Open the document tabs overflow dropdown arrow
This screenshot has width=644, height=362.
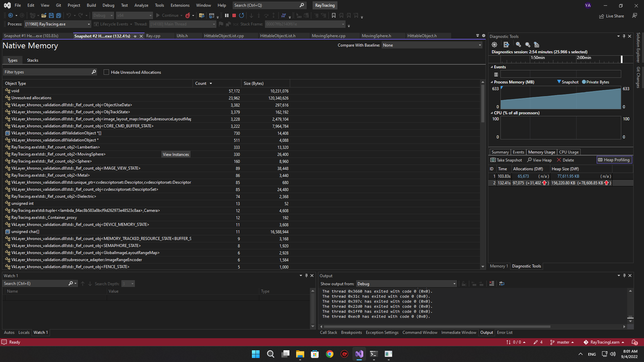point(478,36)
